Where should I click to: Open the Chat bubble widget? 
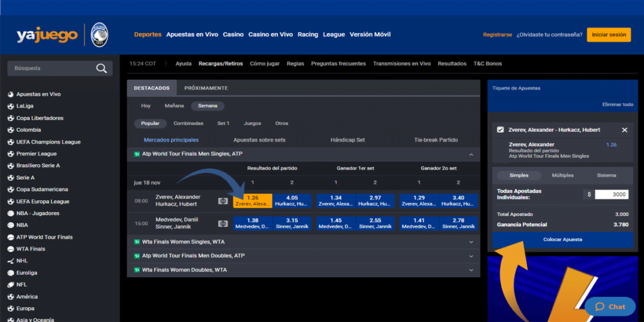click(610, 306)
